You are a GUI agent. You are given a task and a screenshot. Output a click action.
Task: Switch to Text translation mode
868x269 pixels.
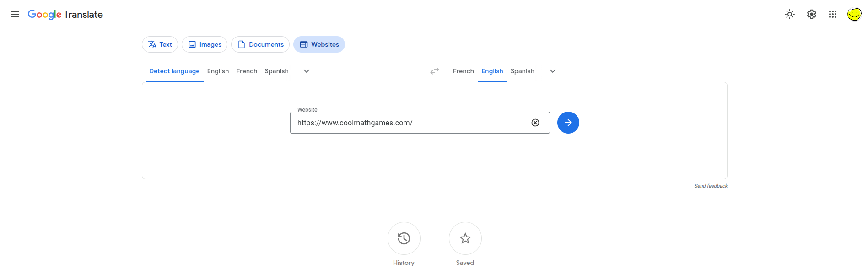160,44
